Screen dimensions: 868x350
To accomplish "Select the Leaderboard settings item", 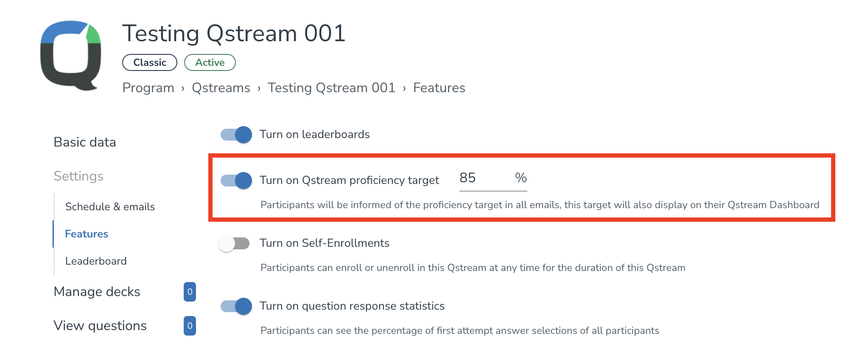I will (x=95, y=261).
